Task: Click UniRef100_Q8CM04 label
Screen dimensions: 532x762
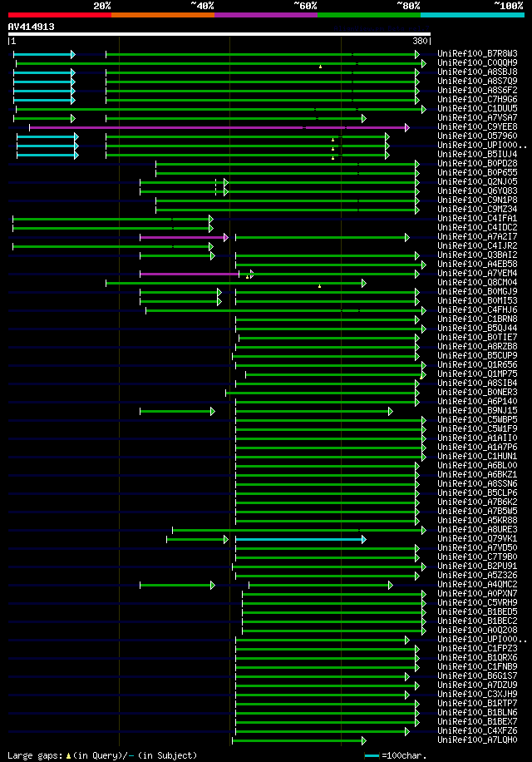Action: pos(477,282)
